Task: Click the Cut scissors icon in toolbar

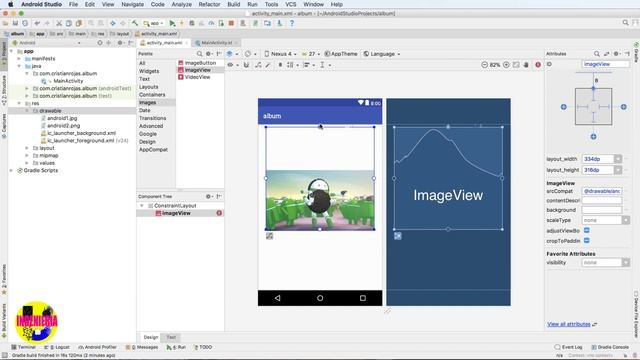Action: pyautogui.click(x=59, y=23)
